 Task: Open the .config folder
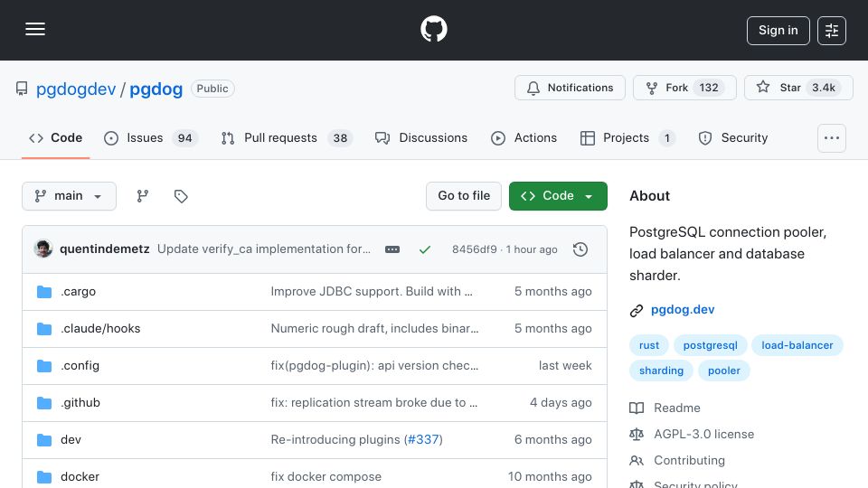point(80,366)
